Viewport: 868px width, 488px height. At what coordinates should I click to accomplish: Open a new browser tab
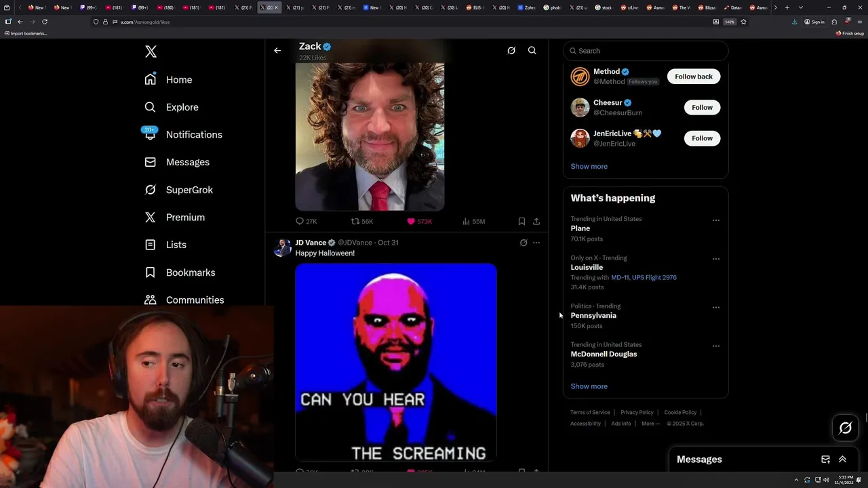787,7
